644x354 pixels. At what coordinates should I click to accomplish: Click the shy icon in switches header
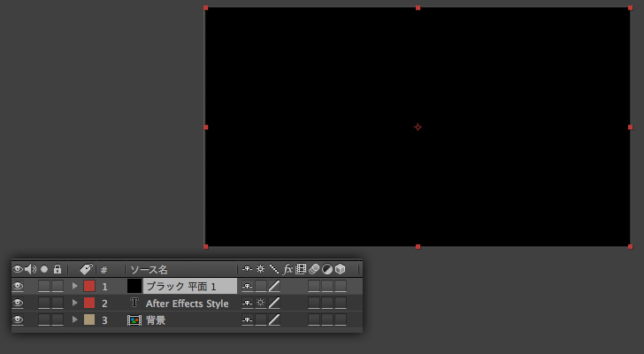click(247, 269)
